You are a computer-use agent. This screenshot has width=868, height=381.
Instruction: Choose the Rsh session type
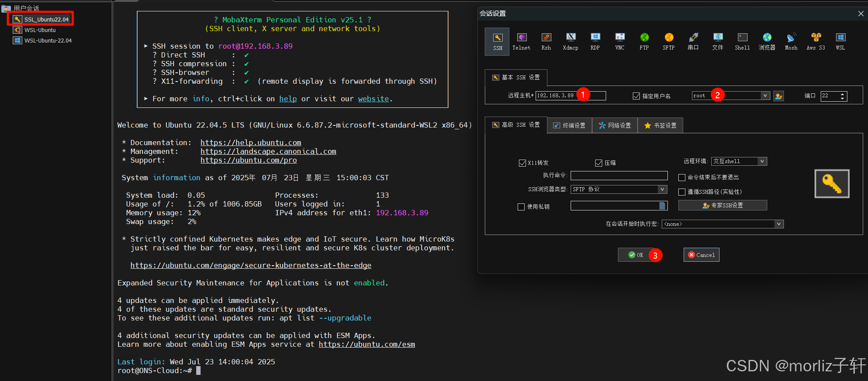point(546,42)
